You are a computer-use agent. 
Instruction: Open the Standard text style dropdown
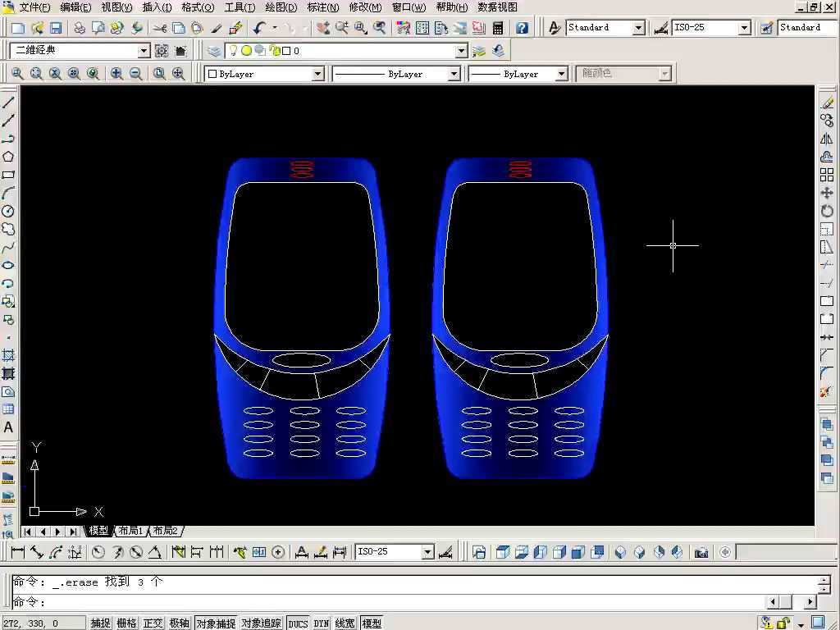[638, 28]
